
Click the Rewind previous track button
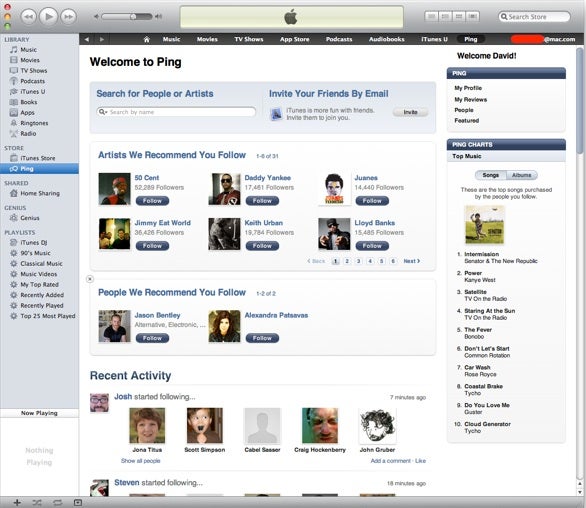point(28,17)
